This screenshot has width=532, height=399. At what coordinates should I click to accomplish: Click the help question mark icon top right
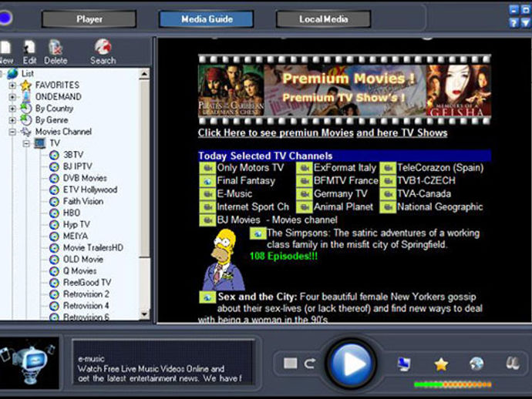click(x=514, y=22)
